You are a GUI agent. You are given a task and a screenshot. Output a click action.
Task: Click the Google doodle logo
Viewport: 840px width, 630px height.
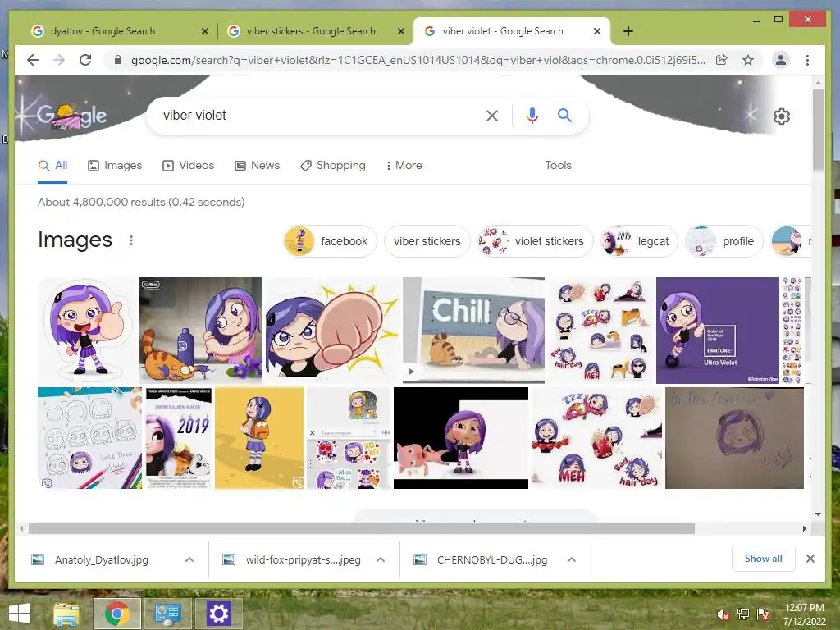pyautogui.click(x=71, y=115)
